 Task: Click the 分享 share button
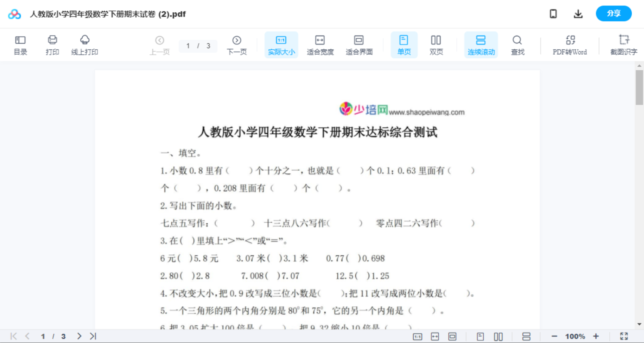click(613, 13)
